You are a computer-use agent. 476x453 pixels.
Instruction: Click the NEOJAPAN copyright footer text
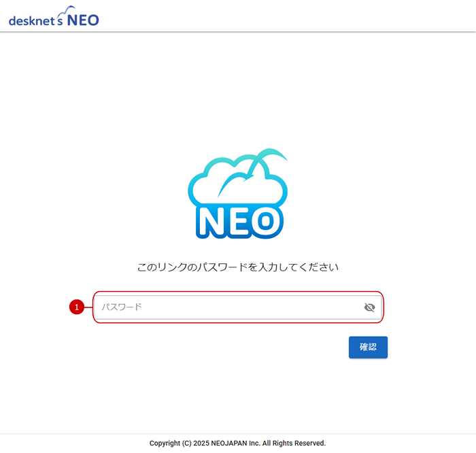pyautogui.click(x=238, y=443)
